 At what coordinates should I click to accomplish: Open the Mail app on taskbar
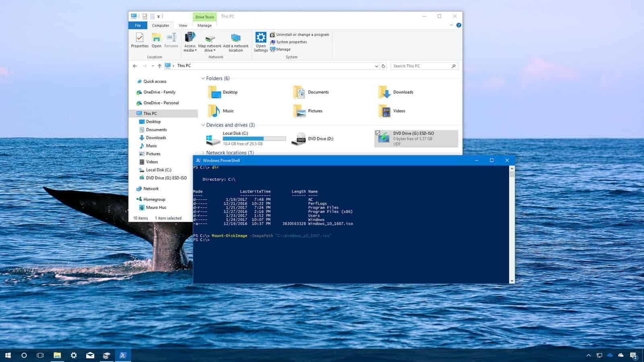[x=90, y=355]
